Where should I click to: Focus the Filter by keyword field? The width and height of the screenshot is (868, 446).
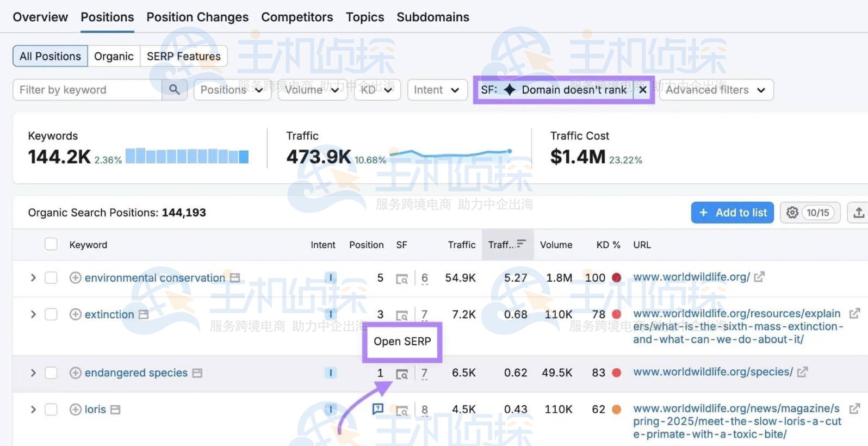pyautogui.click(x=87, y=90)
